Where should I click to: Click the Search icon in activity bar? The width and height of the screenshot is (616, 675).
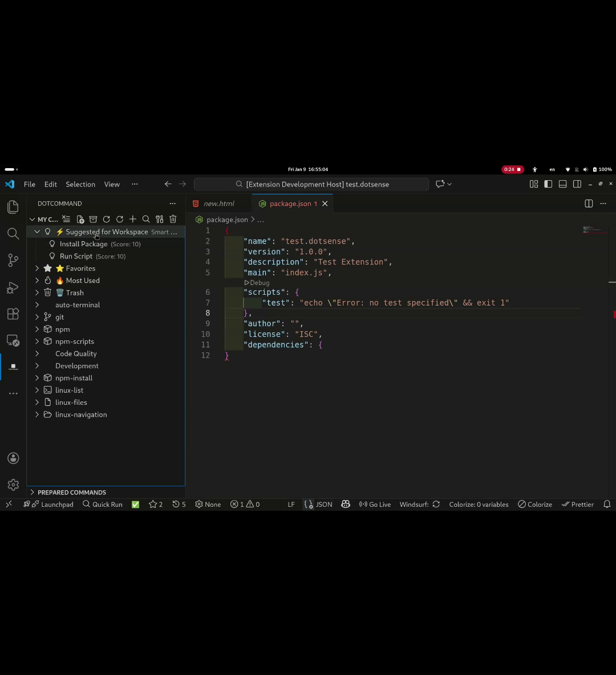[x=13, y=233]
